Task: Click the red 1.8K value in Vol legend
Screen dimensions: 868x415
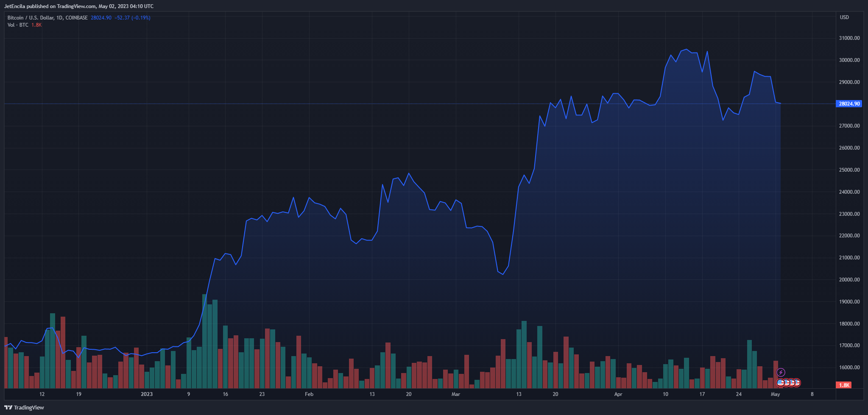Action: (x=36, y=25)
